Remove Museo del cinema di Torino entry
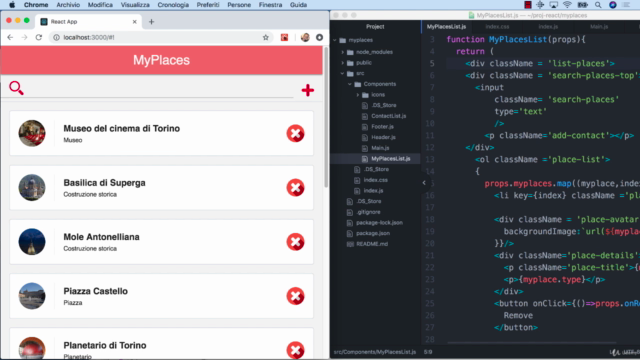The image size is (640, 360). [x=295, y=133]
